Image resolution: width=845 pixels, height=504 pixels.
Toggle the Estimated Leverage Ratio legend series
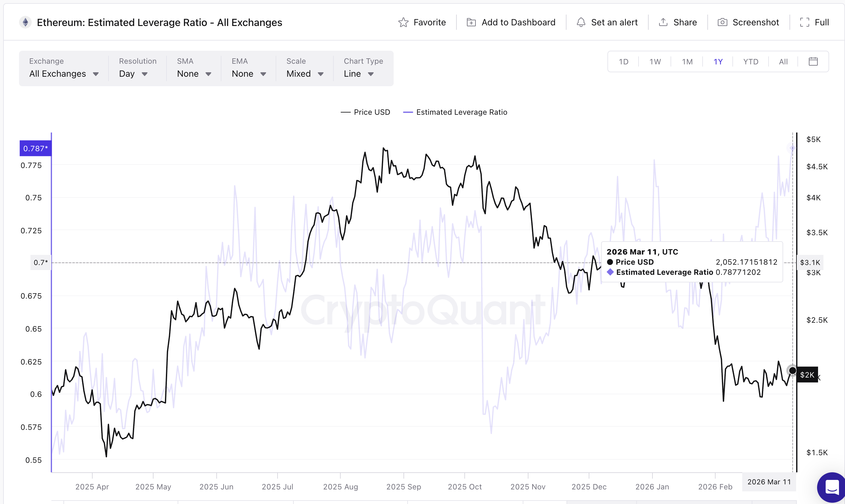(455, 112)
